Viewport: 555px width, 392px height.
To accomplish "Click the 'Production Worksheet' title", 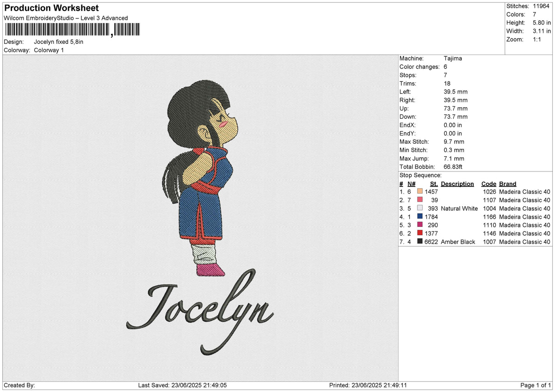I will click(51, 8).
